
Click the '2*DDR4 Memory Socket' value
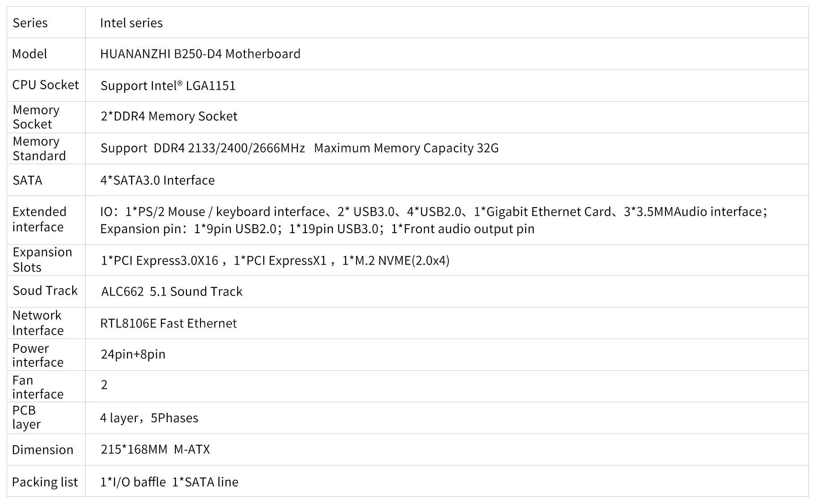[x=169, y=116]
